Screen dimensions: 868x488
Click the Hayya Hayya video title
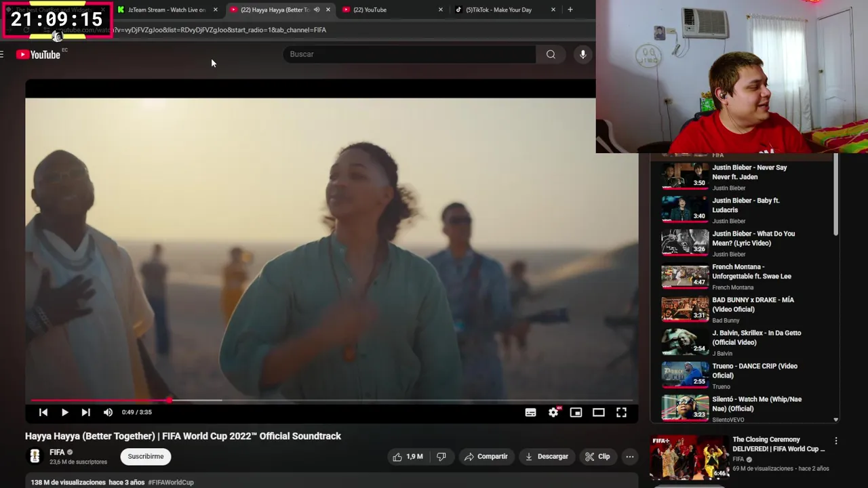click(183, 436)
